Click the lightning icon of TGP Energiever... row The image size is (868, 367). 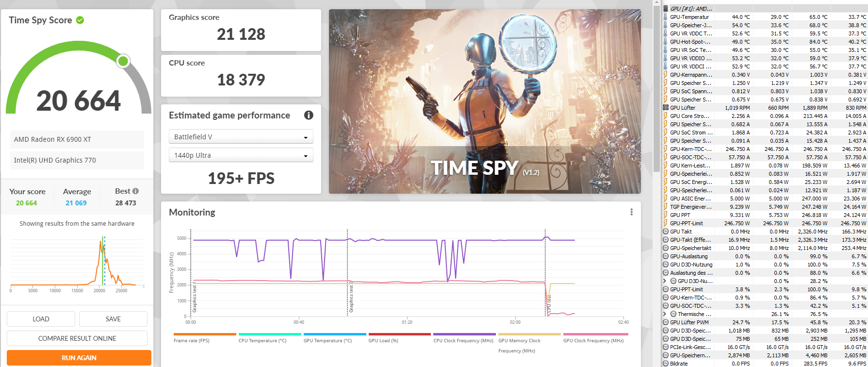click(x=666, y=207)
